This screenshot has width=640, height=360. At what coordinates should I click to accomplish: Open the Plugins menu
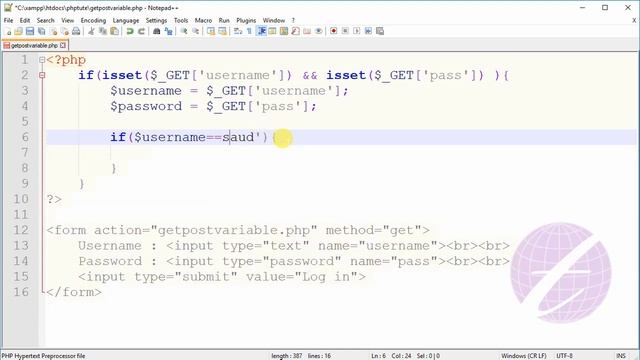click(246, 20)
